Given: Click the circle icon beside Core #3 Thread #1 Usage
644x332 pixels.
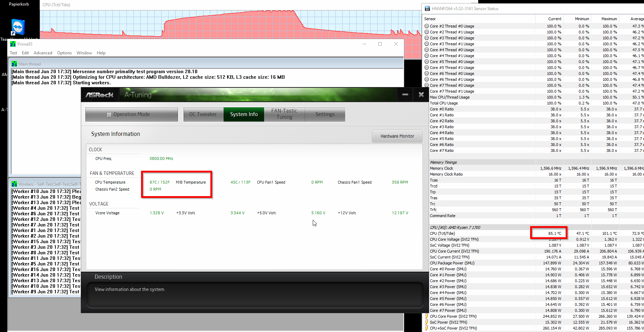Looking at the screenshot, I should click(x=427, y=44).
